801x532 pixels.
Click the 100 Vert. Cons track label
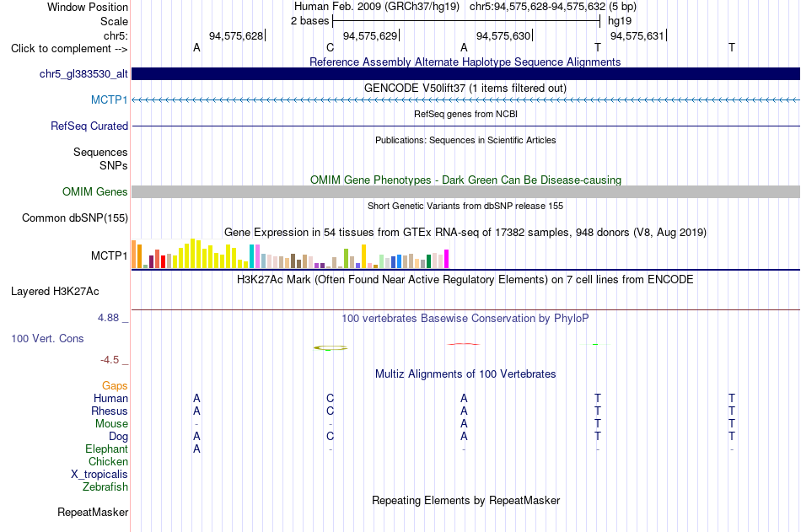coord(47,338)
